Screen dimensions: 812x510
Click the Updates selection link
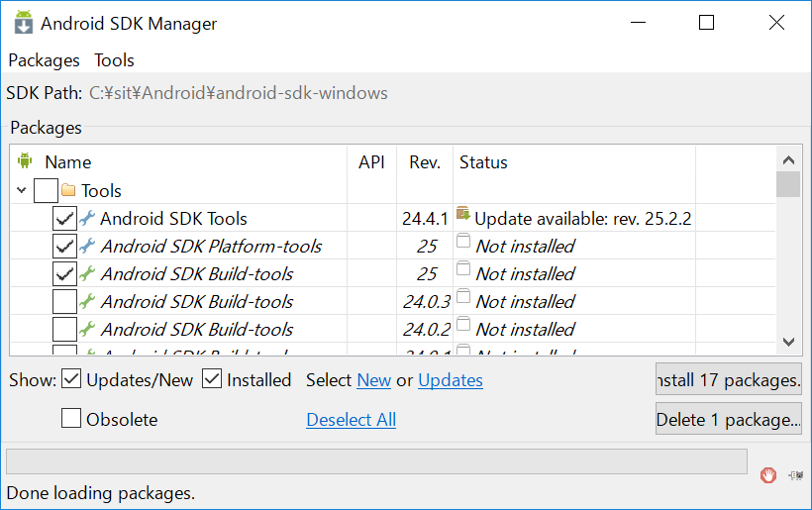451,380
